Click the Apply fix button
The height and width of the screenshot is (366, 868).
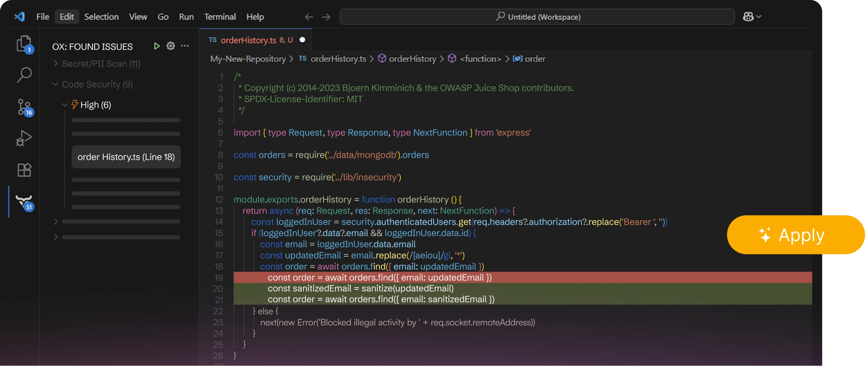[x=796, y=235]
